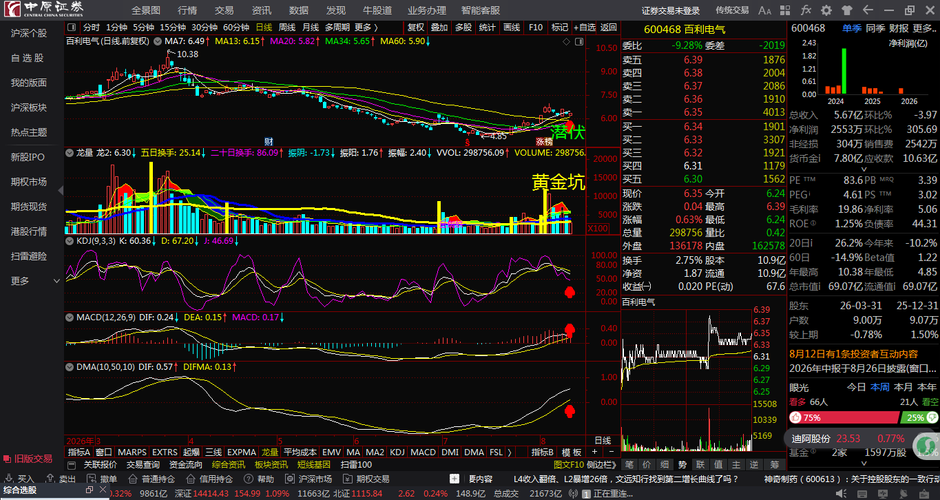The height and width of the screenshot is (500, 940).
Task: Close the 综合选股 panel
Action: tap(101, 490)
